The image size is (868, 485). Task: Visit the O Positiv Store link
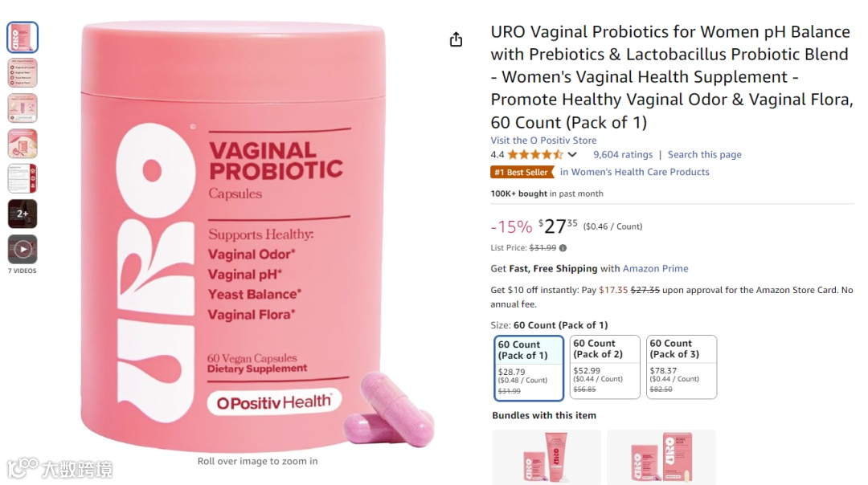(543, 141)
